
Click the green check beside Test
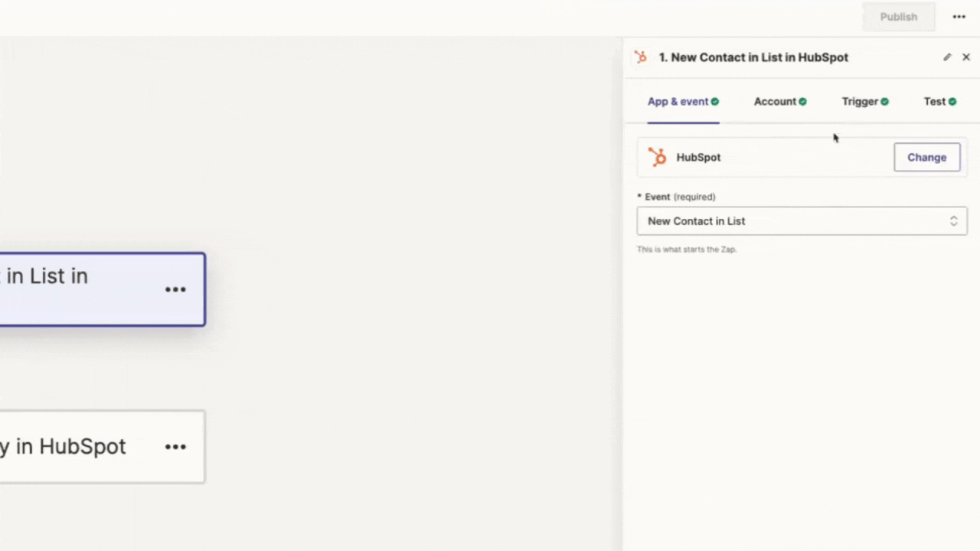click(952, 102)
